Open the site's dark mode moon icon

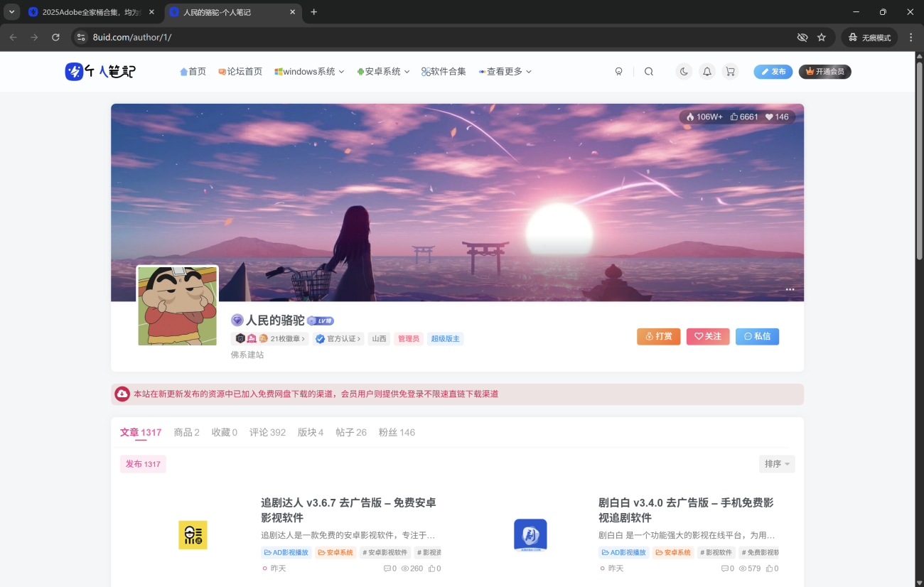683,71
